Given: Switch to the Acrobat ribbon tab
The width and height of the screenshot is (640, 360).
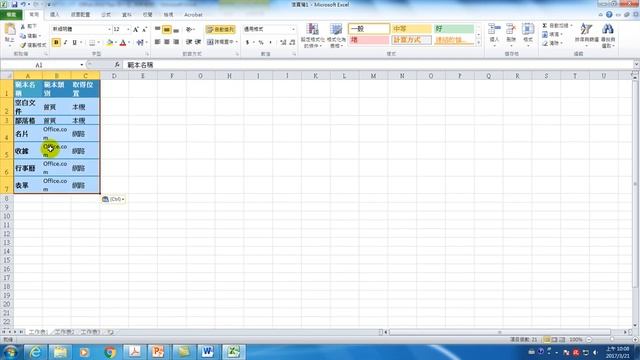Looking at the screenshot, I should click(x=193, y=15).
